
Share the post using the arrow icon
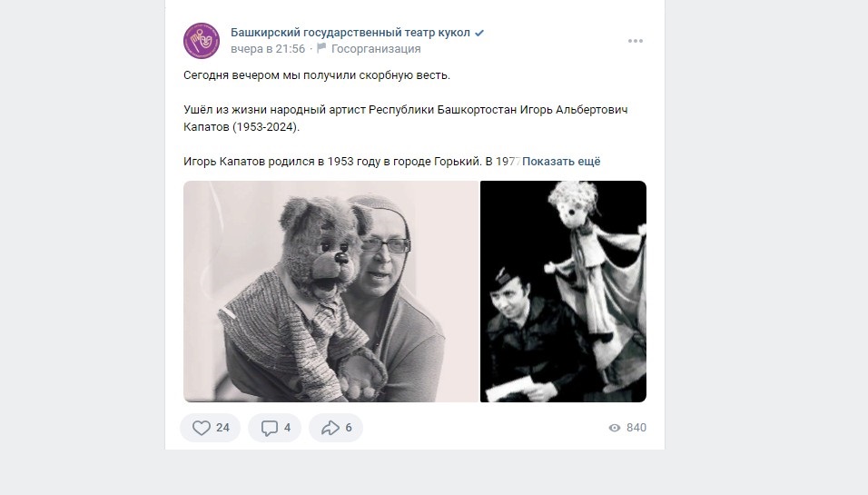click(330, 428)
